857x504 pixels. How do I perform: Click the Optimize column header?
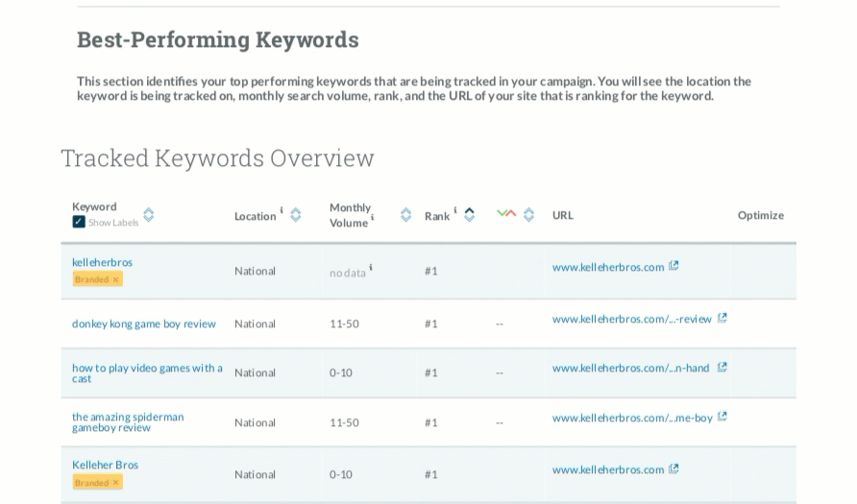(761, 215)
